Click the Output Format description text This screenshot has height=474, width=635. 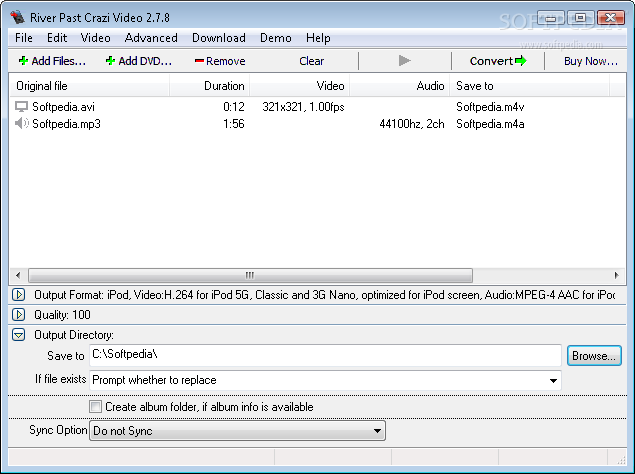324,295
